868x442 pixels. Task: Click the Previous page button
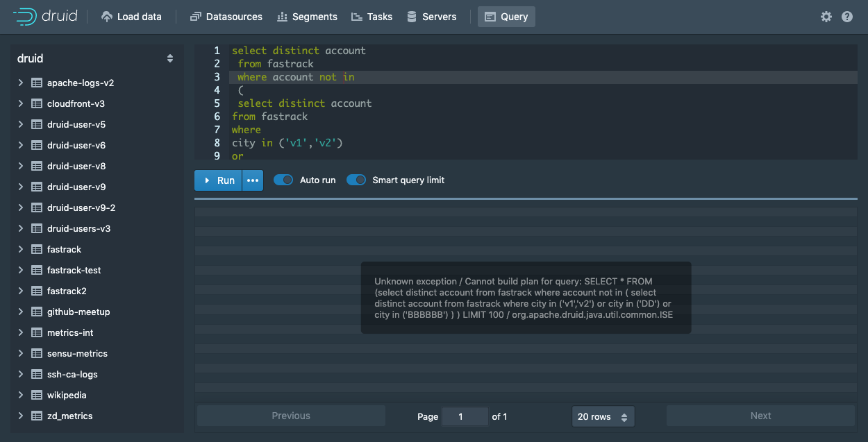coord(291,416)
